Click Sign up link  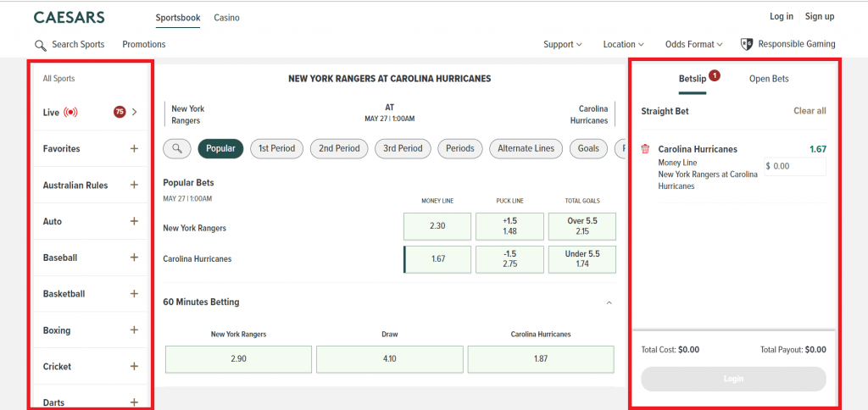pos(820,17)
